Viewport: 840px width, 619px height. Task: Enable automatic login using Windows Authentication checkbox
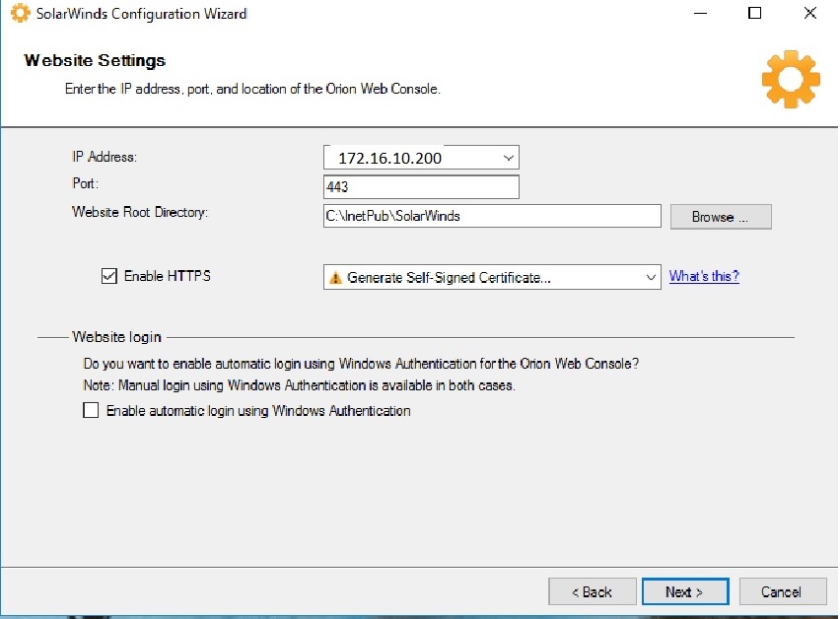[x=91, y=411]
